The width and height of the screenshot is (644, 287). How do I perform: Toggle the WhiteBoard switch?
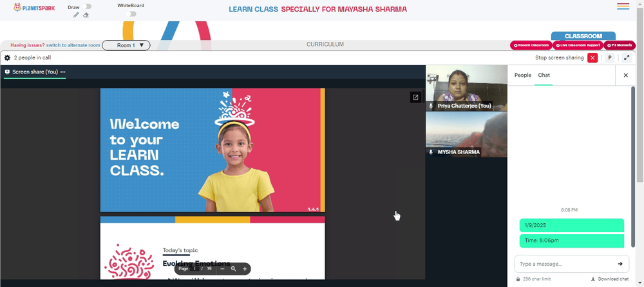click(x=131, y=14)
